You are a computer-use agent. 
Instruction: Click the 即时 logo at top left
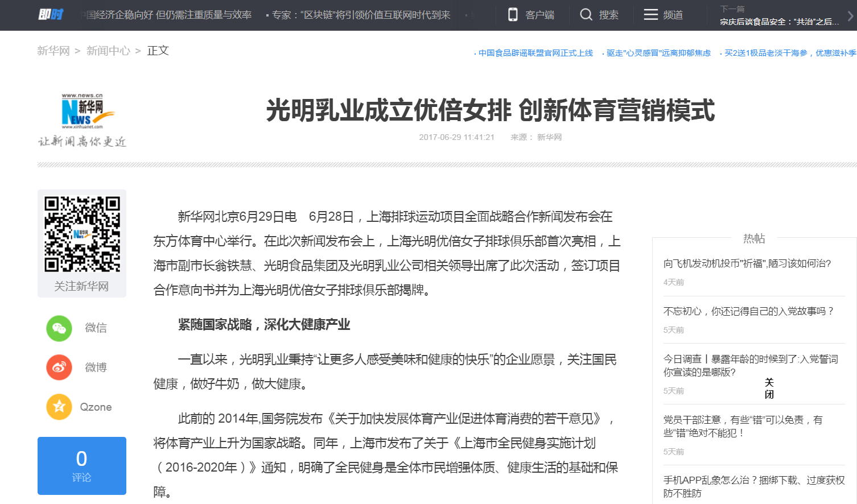click(50, 15)
